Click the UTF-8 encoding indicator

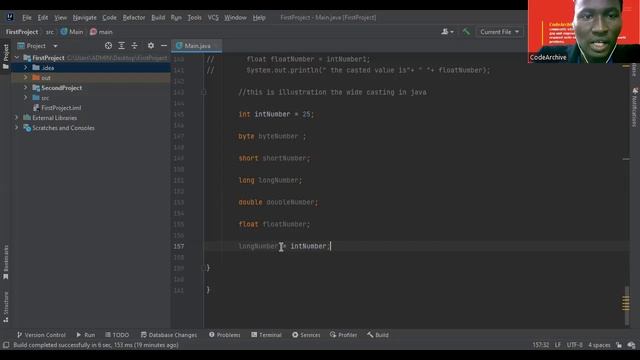575,345
